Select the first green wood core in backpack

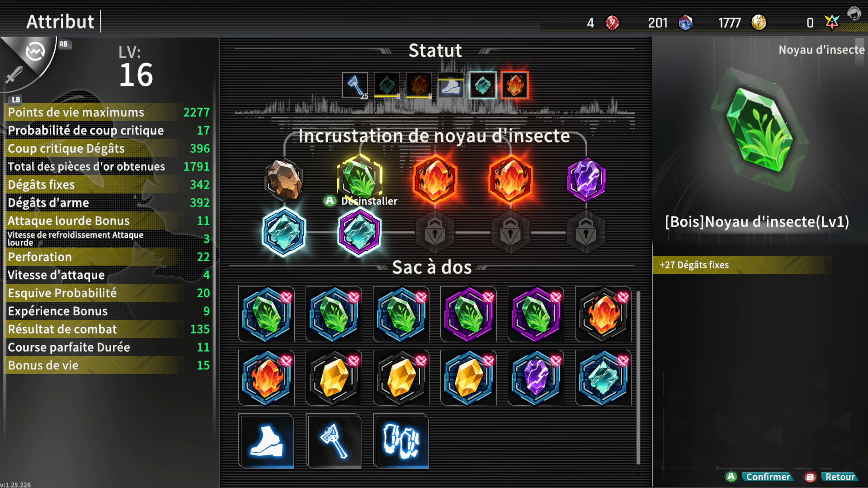tap(267, 314)
